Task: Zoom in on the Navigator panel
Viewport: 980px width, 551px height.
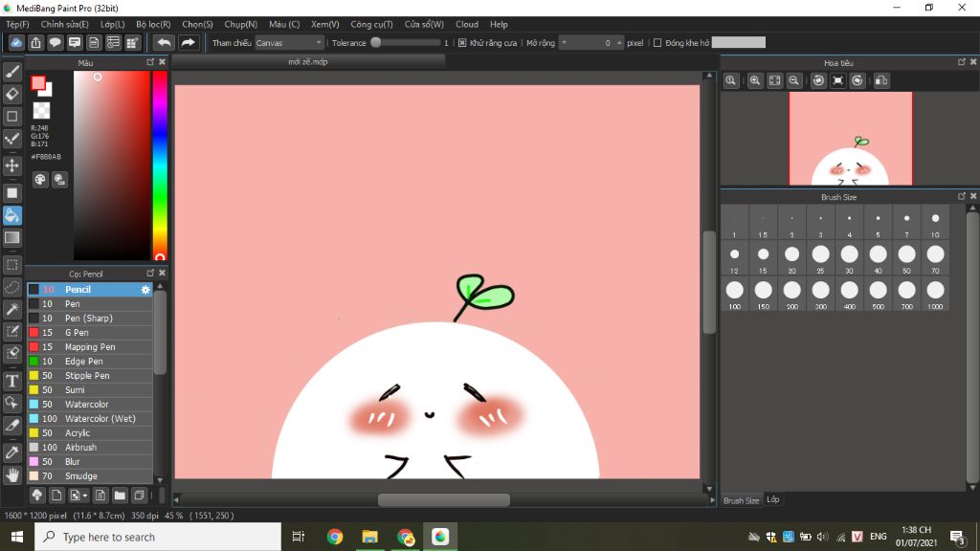Action: pos(755,80)
